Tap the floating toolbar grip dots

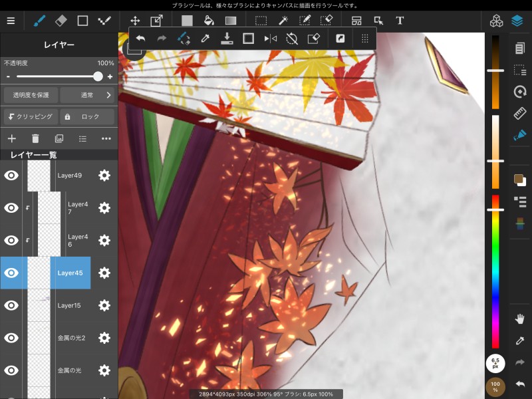pos(365,39)
